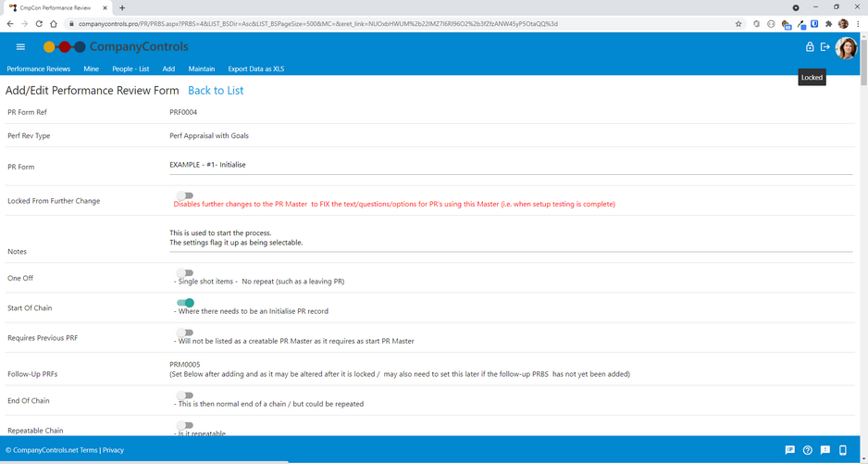Click the PRF0004 form reference value
This screenshot has height=464, width=868.
tap(183, 112)
